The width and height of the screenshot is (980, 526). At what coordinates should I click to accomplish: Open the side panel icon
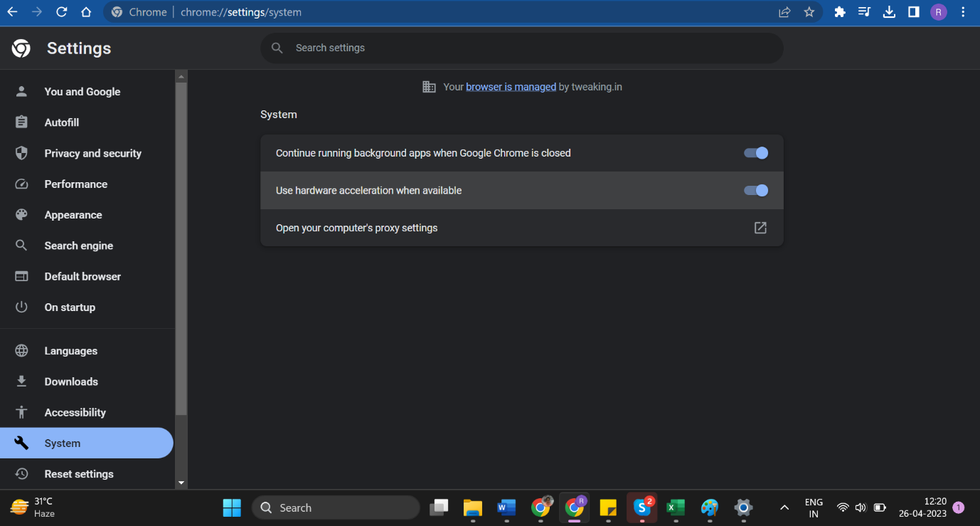coord(913,11)
